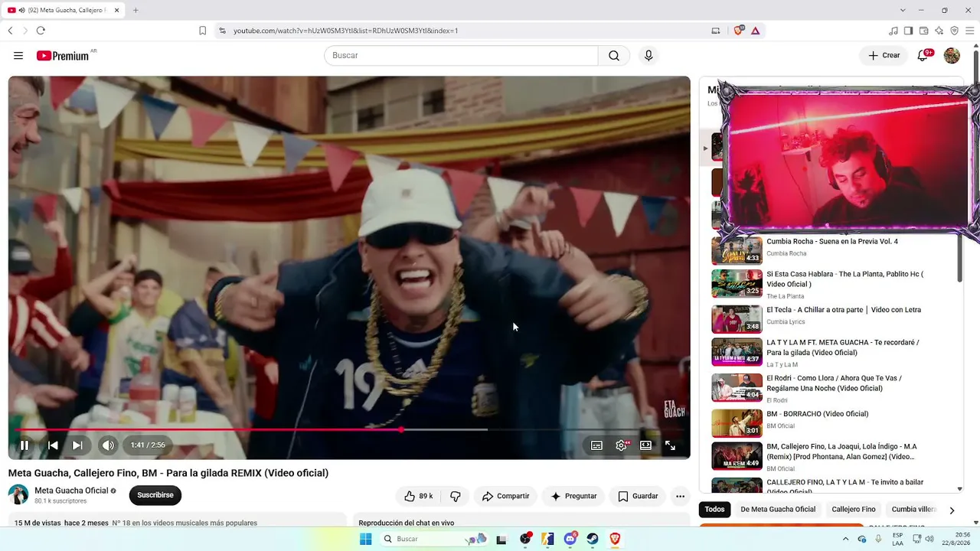
Task: Reload the page
Action: (x=41, y=31)
